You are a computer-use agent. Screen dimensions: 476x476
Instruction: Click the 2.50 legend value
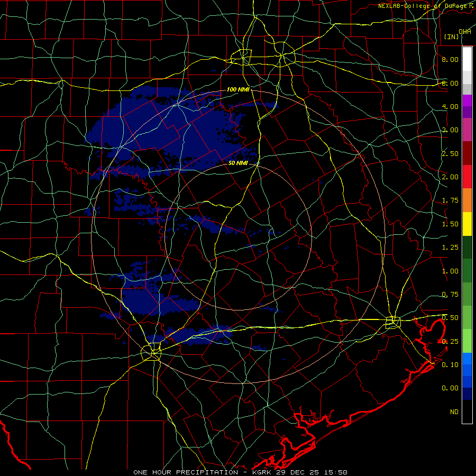coord(450,153)
